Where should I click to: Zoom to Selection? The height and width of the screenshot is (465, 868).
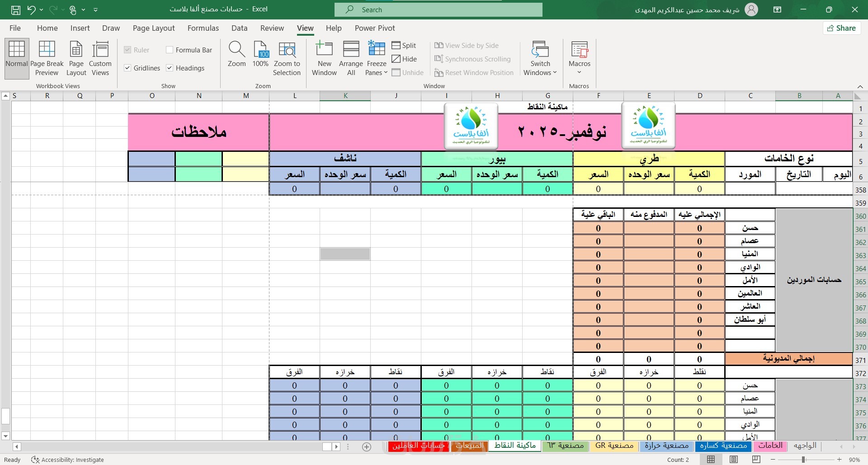pyautogui.click(x=287, y=59)
